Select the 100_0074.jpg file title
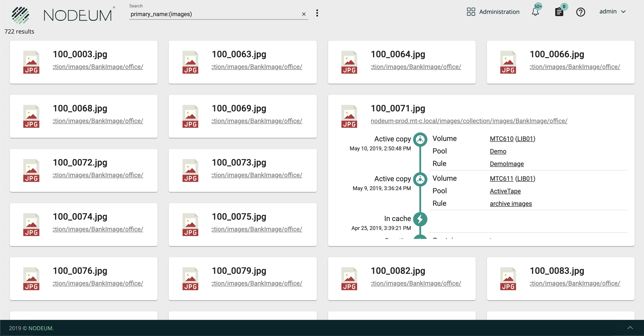 (x=80, y=217)
